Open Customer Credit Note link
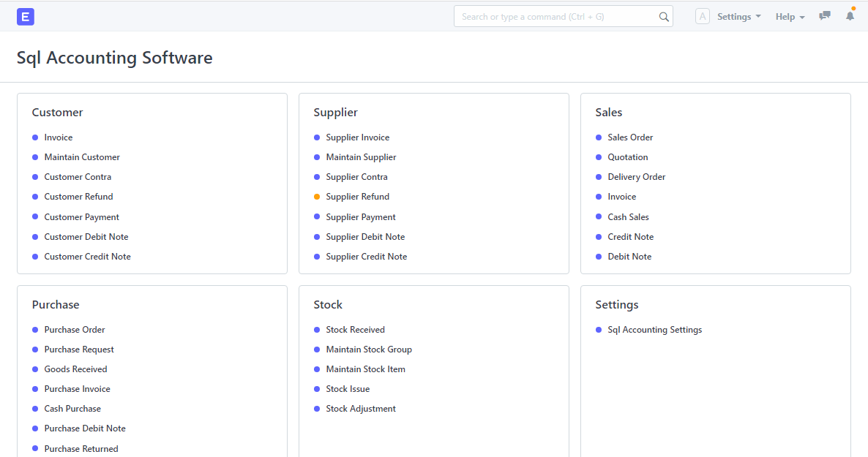This screenshot has width=868, height=457. pyautogui.click(x=88, y=257)
